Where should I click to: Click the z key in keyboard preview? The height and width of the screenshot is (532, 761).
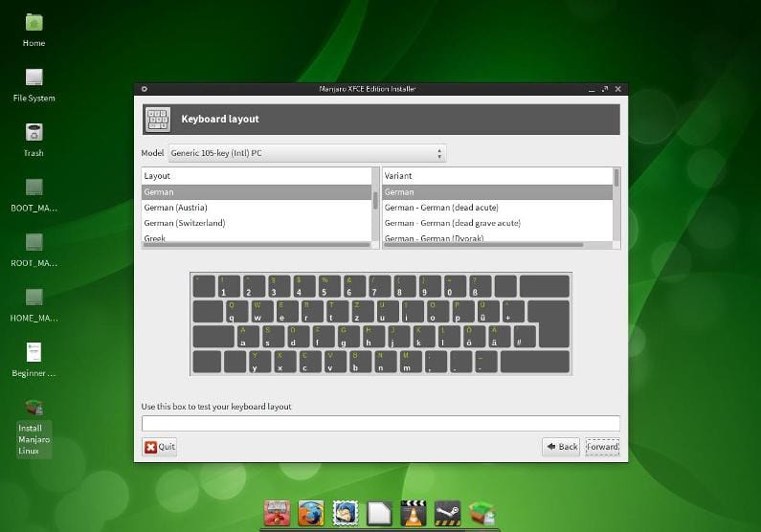click(x=363, y=311)
